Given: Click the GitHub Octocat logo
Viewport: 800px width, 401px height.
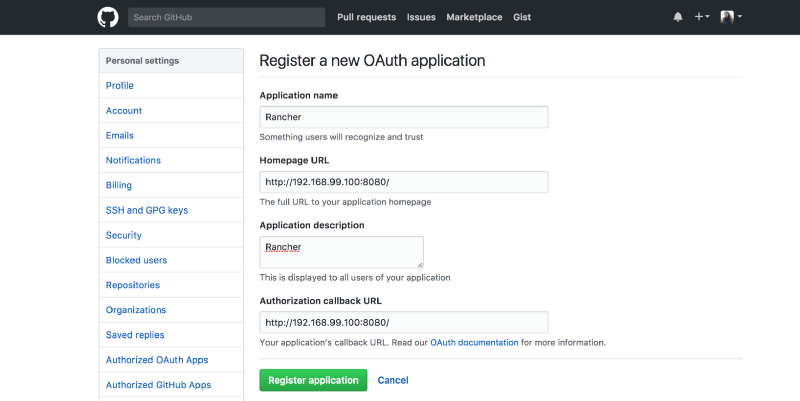Looking at the screenshot, I should (108, 17).
